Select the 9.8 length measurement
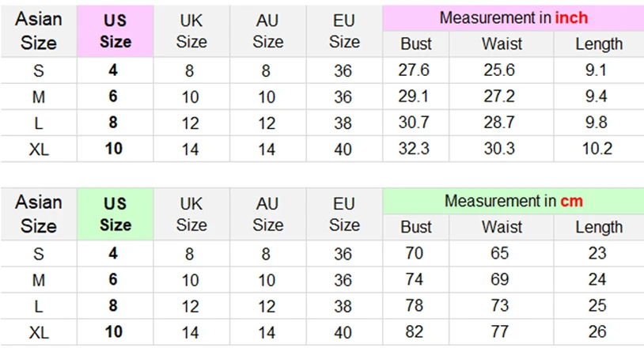This screenshot has width=644, height=352. click(x=597, y=123)
